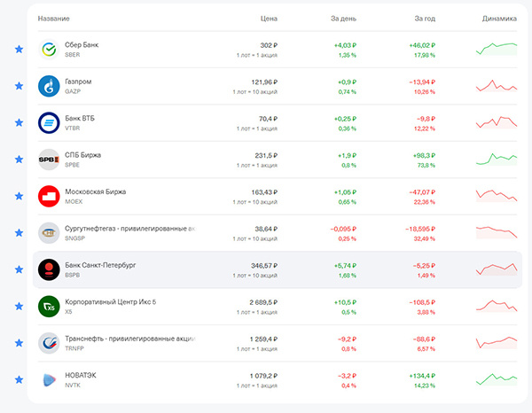Open the Московская Биржа stock page
532x413 pixels.
click(96, 191)
